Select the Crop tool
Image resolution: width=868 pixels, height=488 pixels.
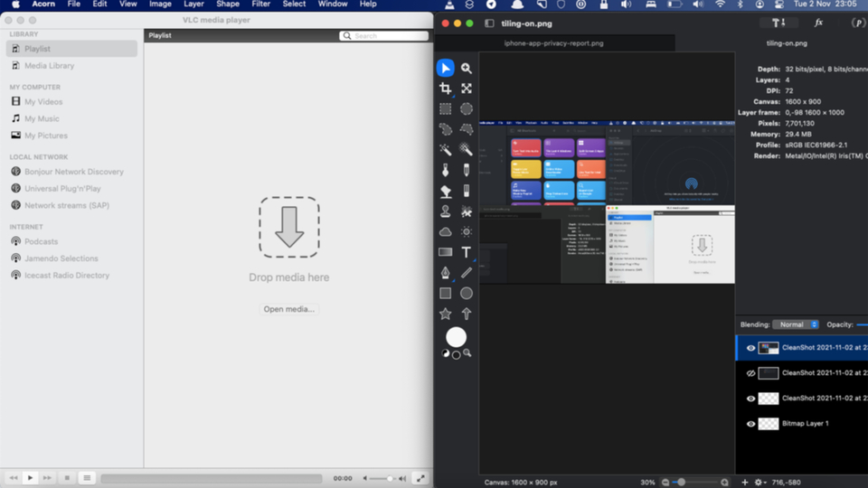pyautogui.click(x=446, y=89)
